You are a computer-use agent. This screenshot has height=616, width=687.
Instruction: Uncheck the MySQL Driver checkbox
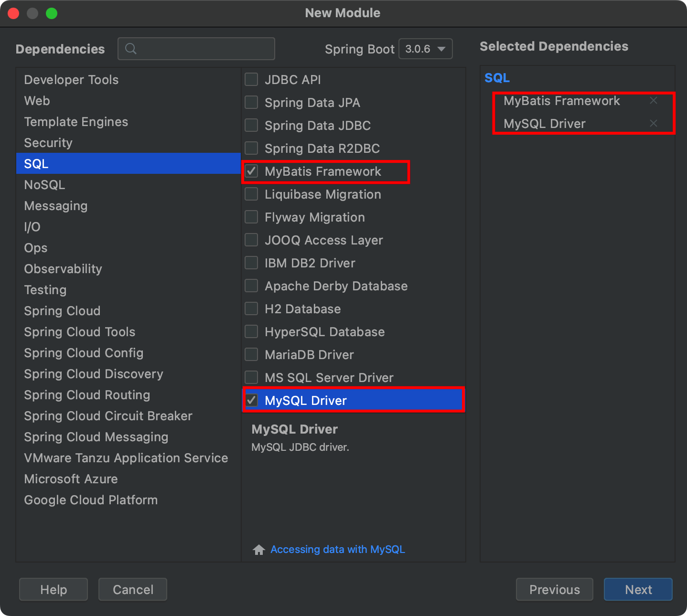click(251, 400)
